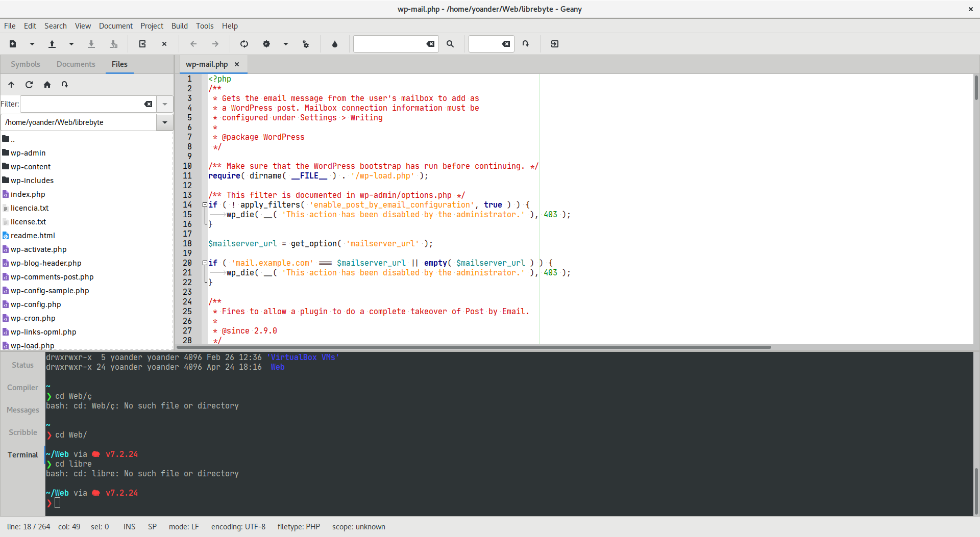Select wp-config.php in file list
The height and width of the screenshot is (537, 980).
coord(36,304)
